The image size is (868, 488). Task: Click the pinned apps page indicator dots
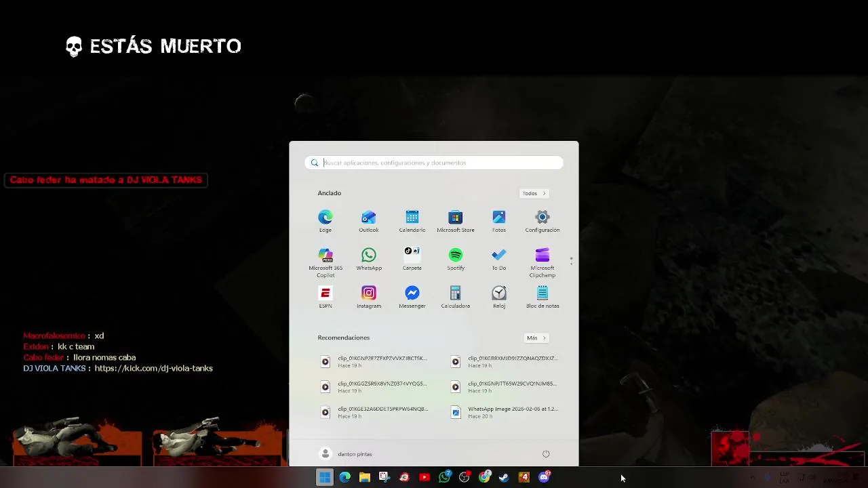coord(572,261)
